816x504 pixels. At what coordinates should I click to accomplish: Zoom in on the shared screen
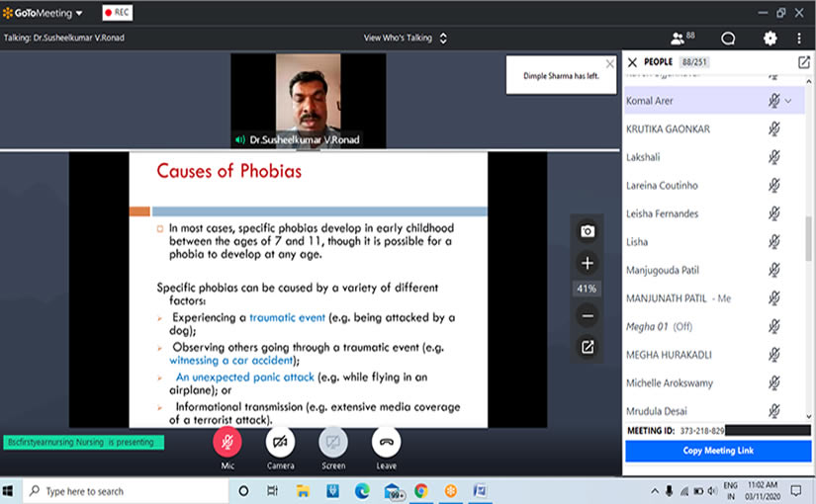point(588,263)
